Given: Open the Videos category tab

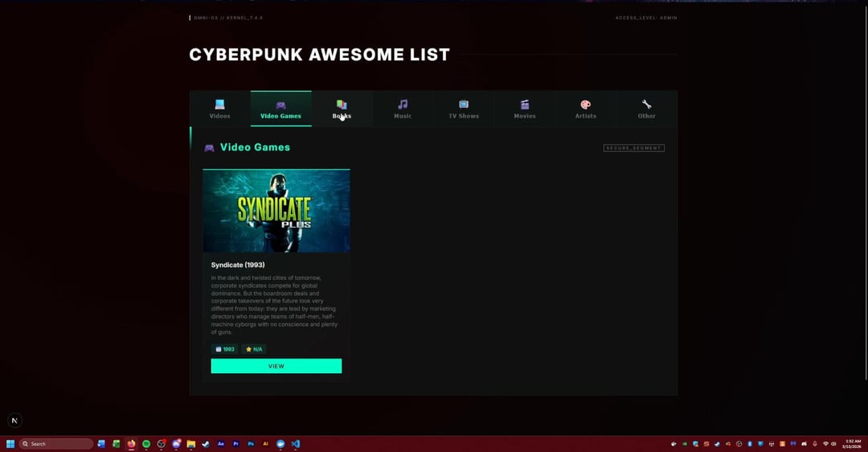Looking at the screenshot, I should (x=219, y=109).
